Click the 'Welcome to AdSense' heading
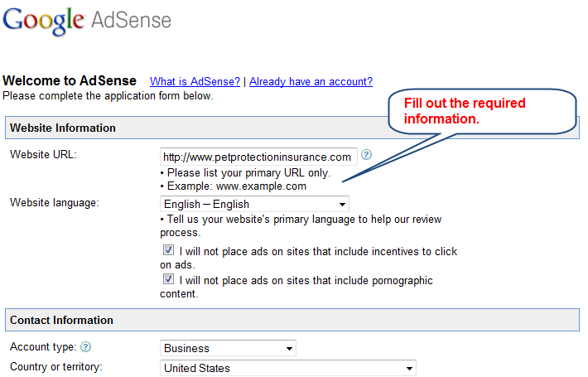The width and height of the screenshot is (588, 377). pos(70,80)
